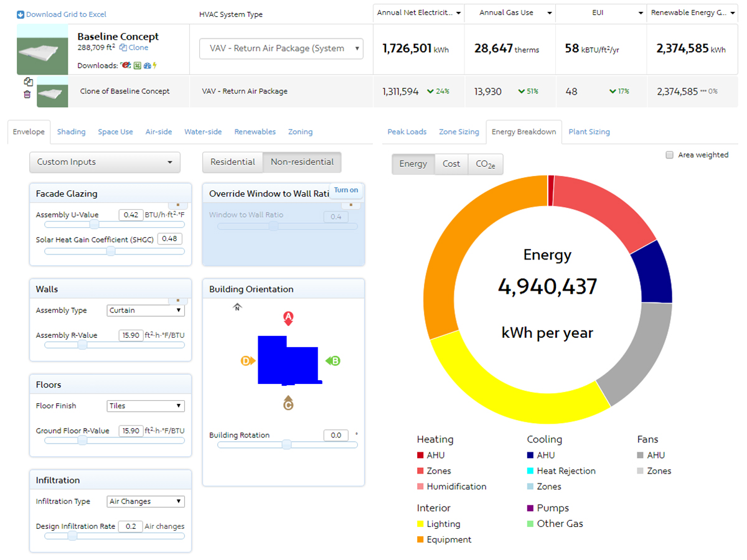
Task: Select the Non-residential toggle
Action: pyautogui.click(x=302, y=162)
